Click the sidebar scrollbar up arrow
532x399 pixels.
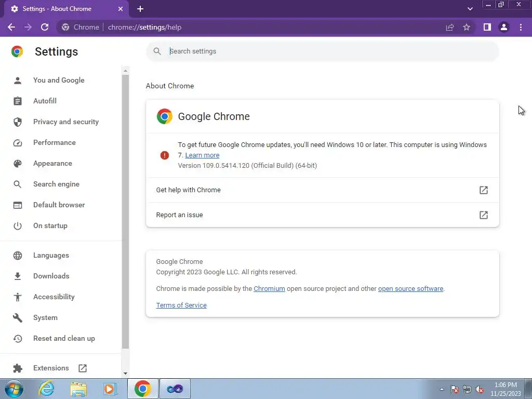(126, 71)
